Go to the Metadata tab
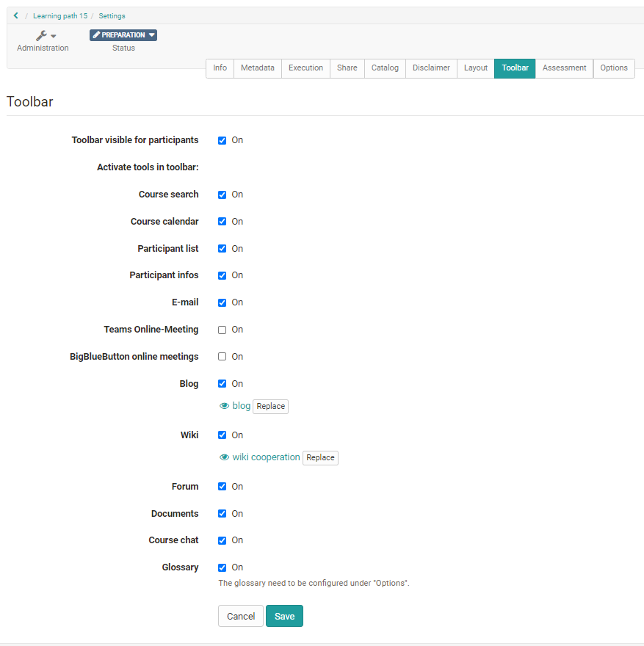644x646 pixels. [257, 68]
